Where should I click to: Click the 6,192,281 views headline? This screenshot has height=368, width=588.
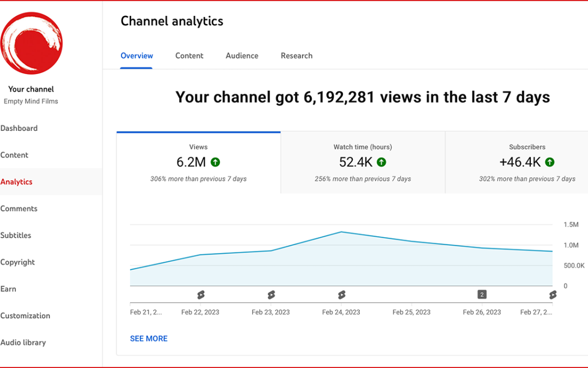(363, 97)
